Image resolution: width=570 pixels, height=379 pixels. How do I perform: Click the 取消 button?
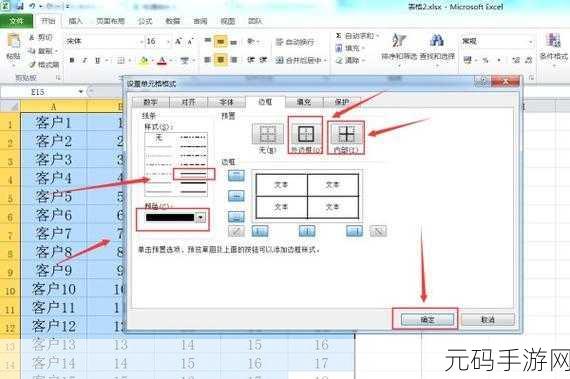click(x=488, y=320)
